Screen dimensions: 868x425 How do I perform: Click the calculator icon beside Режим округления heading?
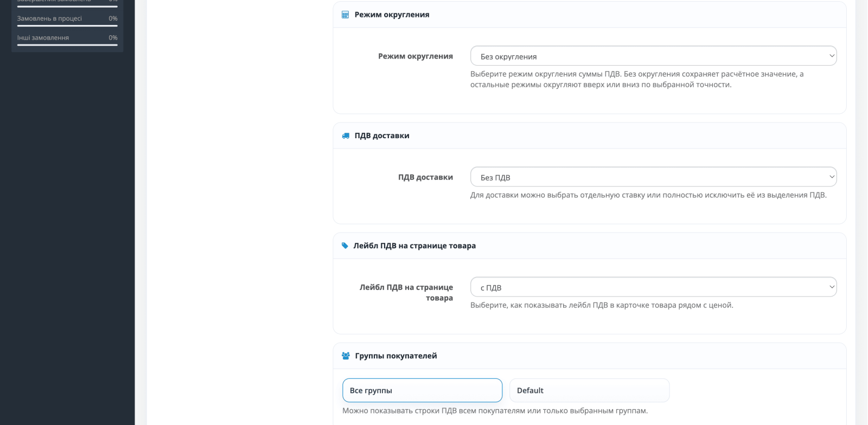coord(345,15)
